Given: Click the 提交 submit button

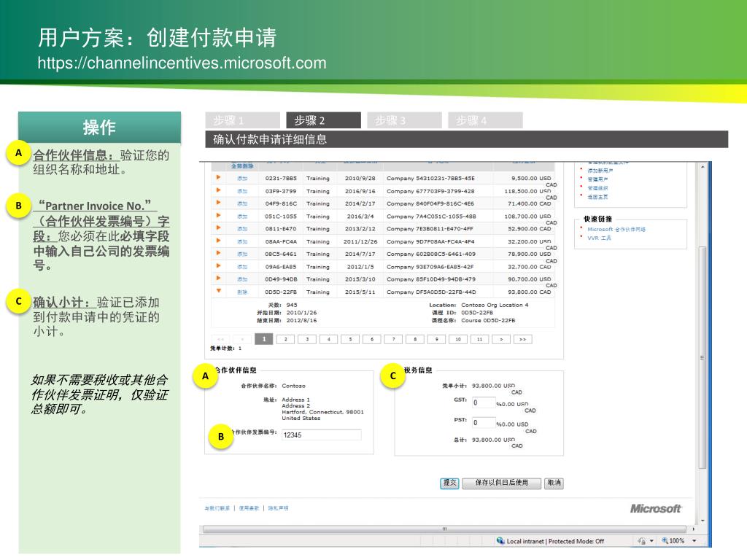Looking at the screenshot, I should pos(449,483).
